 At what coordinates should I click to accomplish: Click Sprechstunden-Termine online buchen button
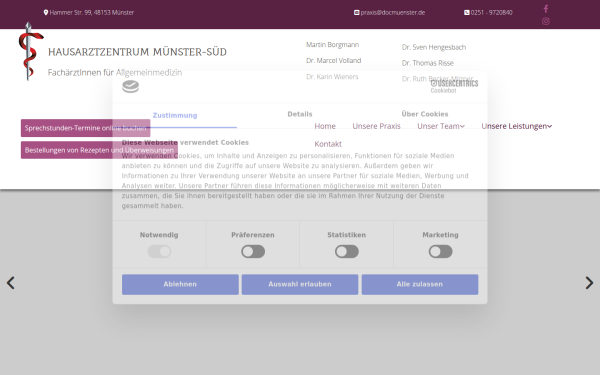pyautogui.click(x=85, y=128)
